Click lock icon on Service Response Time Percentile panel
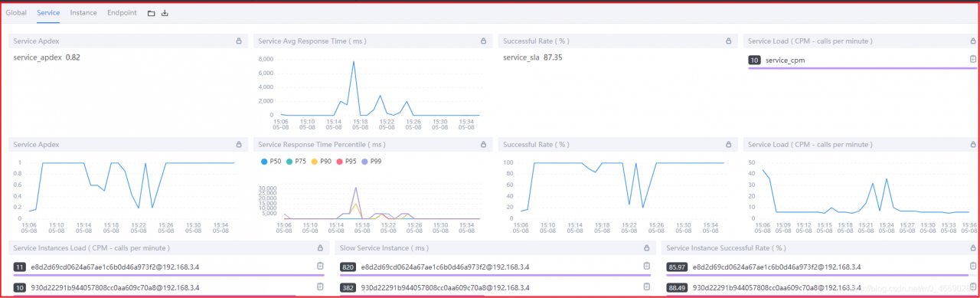980x298 pixels. coord(483,144)
